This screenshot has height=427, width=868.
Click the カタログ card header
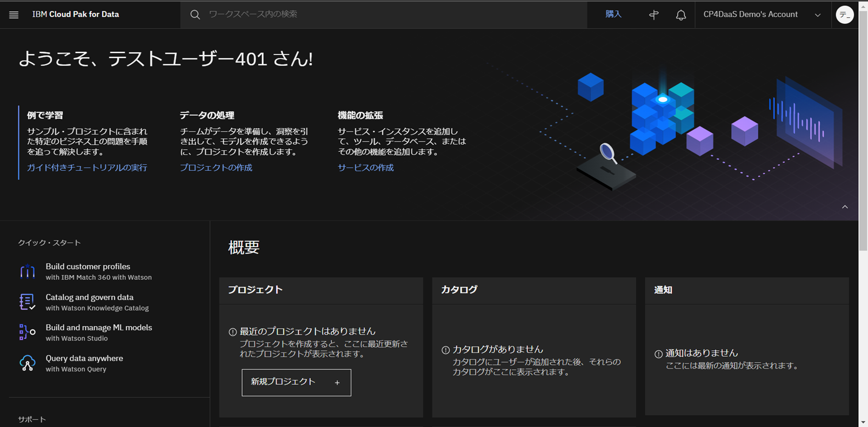[534, 290]
